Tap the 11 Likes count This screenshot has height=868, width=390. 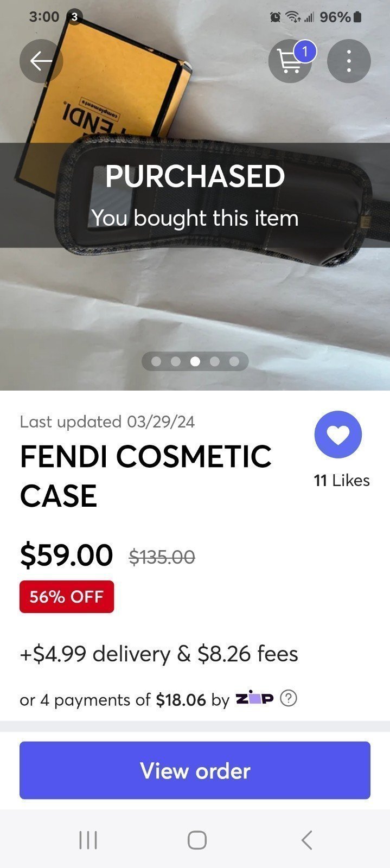click(342, 481)
